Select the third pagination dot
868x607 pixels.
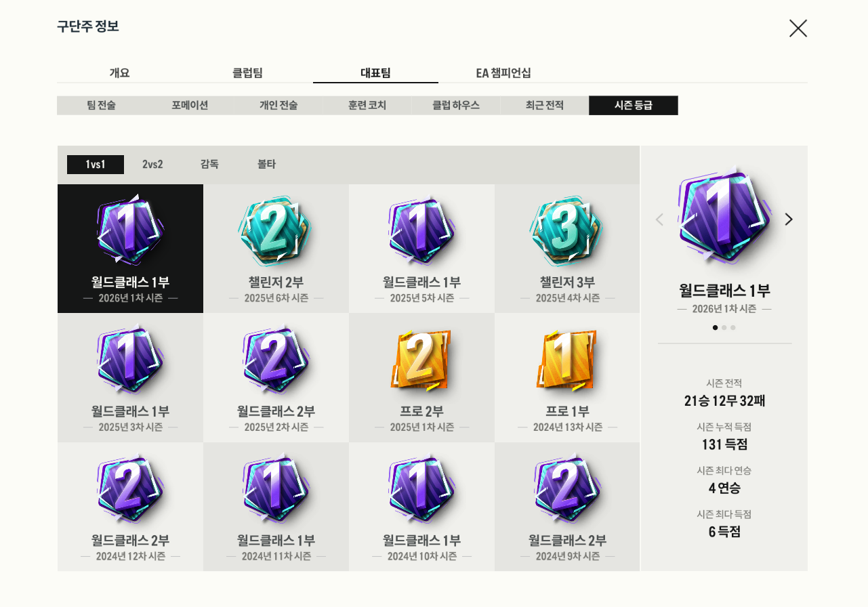[733, 328]
